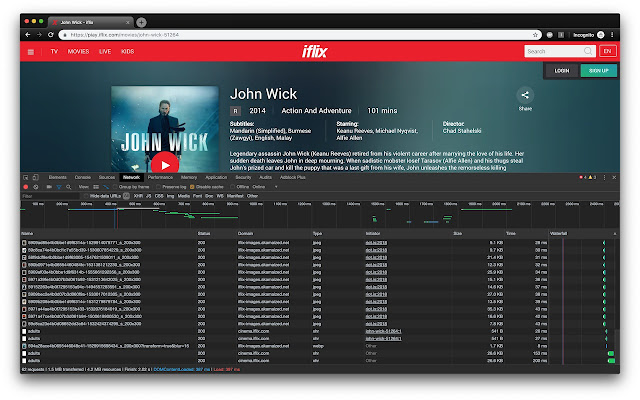Open the Performance panel tab
Image resolution: width=640 pixels, height=400 pixels.
pyautogui.click(x=160, y=178)
